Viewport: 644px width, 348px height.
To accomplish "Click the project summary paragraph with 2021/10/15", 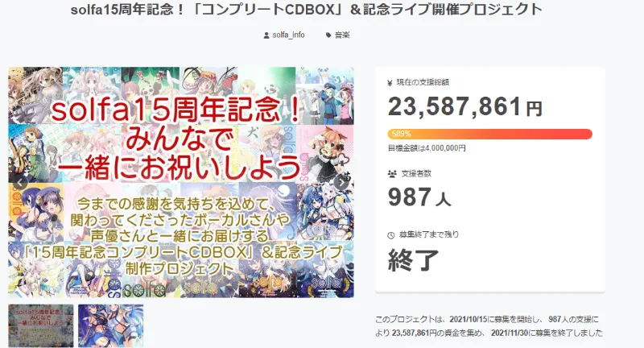I will (489, 326).
